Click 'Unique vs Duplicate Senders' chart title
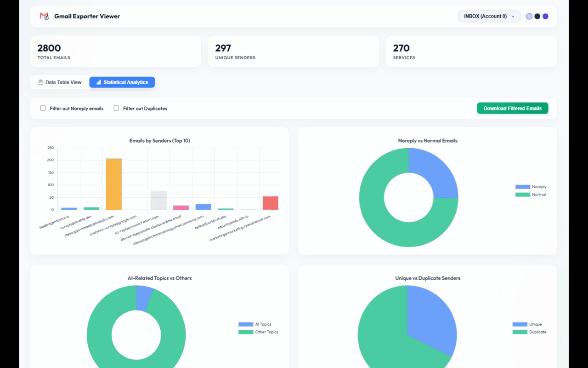The height and width of the screenshot is (368, 588). pyautogui.click(x=428, y=278)
